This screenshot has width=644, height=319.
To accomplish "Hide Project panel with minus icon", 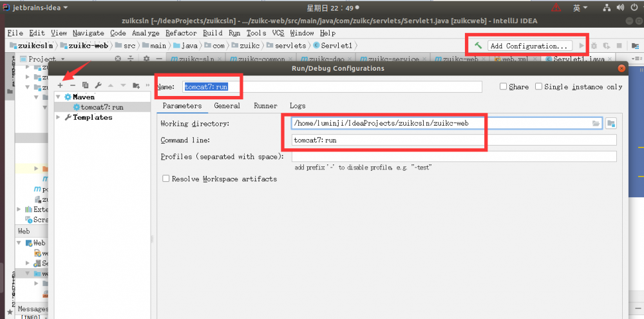I will pyautogui.click(x=158, y=59).
